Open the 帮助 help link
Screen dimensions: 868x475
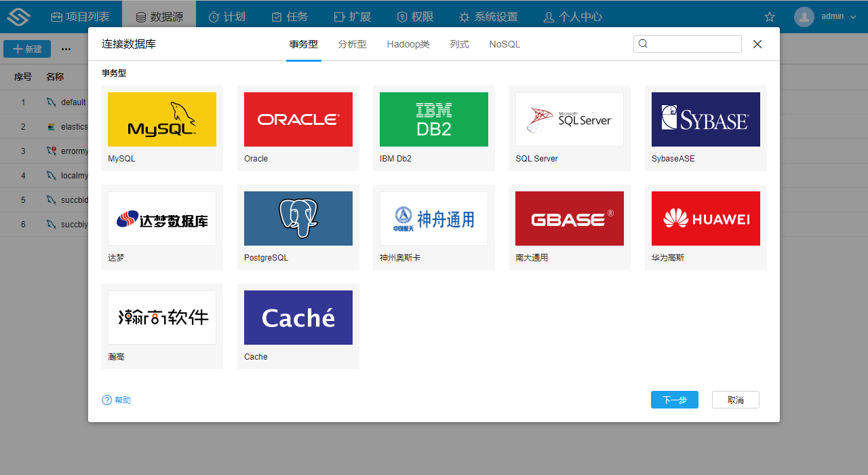point(117,400)
